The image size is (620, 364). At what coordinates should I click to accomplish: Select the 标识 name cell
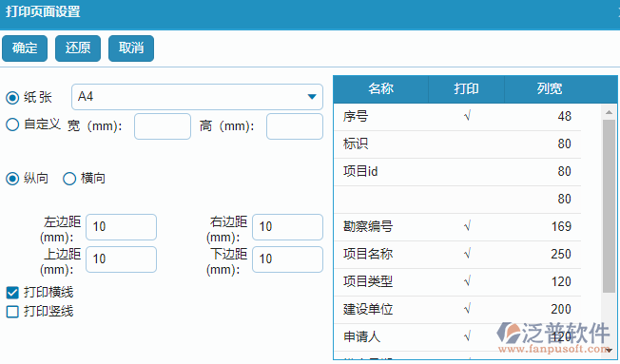tap(380, 144)
